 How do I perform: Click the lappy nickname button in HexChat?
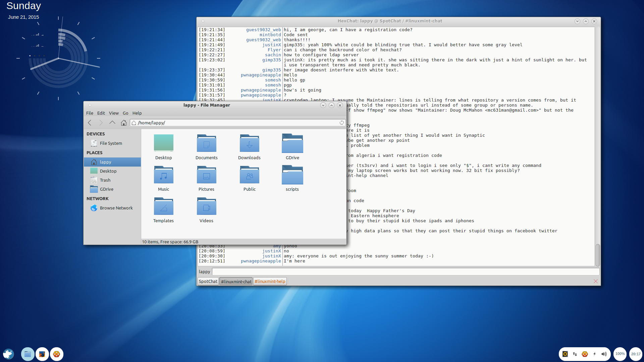(x=205, y=271)
